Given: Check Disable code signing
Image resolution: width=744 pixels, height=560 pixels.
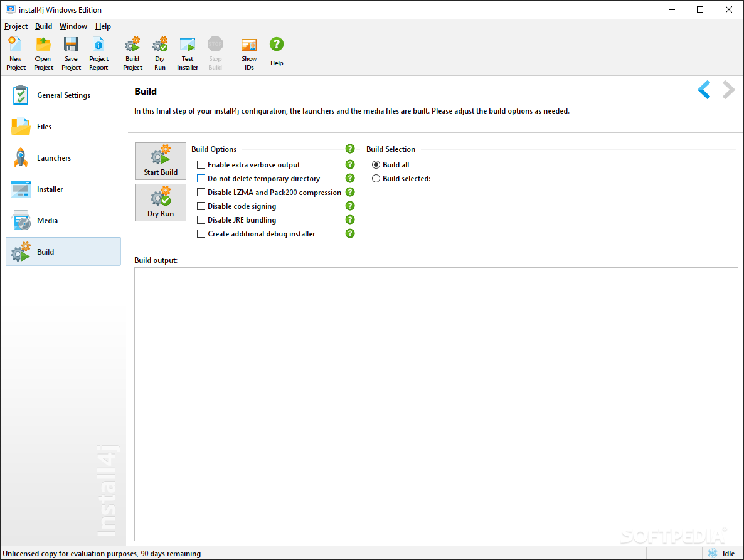Looking at the screenshot, I should coord(201,206).
